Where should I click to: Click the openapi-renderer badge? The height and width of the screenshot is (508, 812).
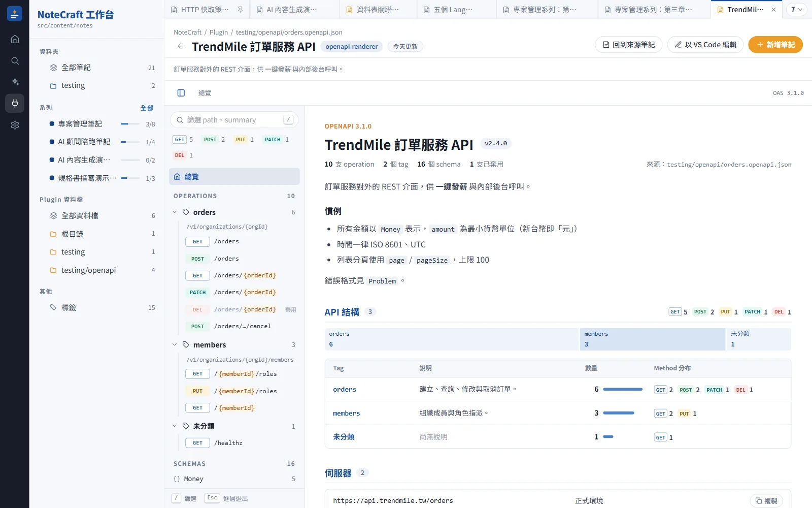click(x=352, y=47)
